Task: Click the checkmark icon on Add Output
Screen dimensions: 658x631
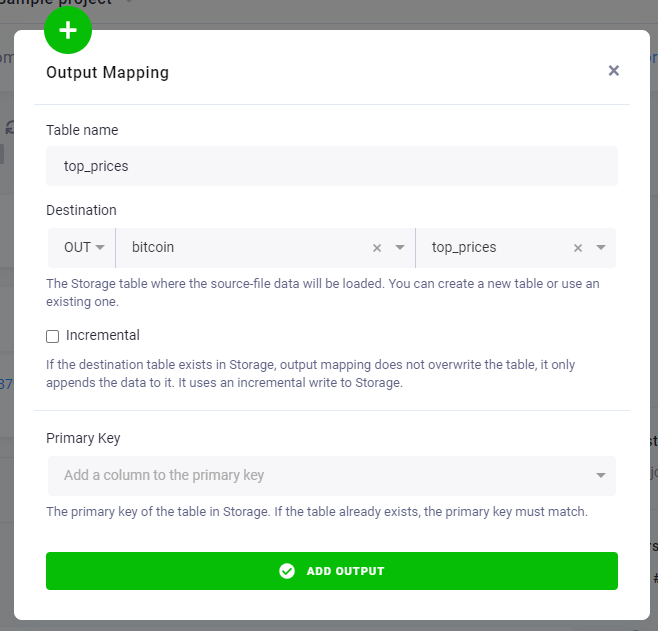Action: point(287,571)
